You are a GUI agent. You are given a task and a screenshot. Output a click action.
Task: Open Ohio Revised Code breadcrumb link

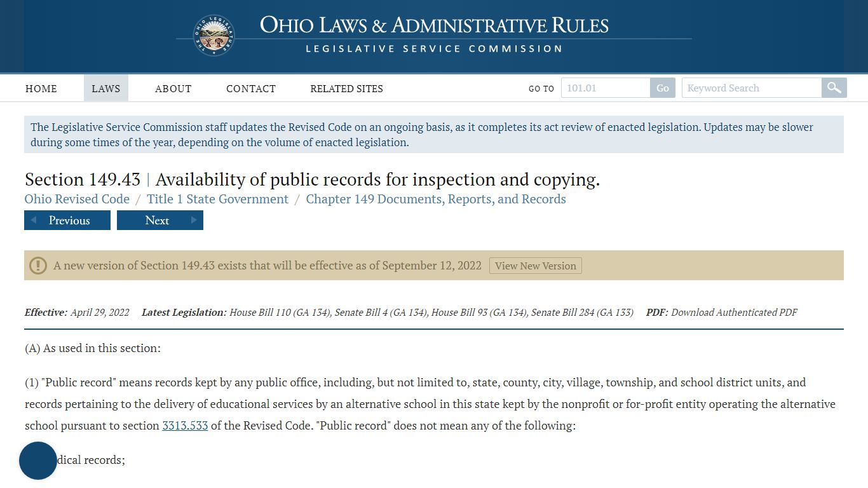(x=77, y=199)
